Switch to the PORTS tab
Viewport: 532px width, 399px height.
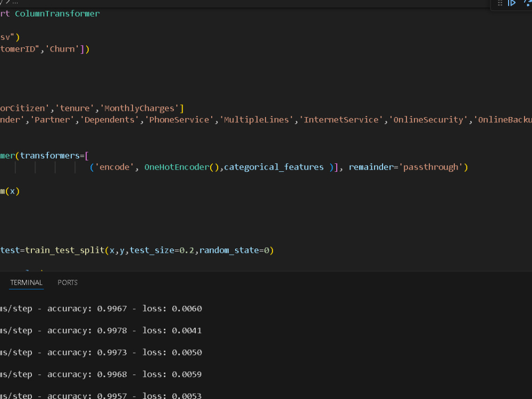68,282
